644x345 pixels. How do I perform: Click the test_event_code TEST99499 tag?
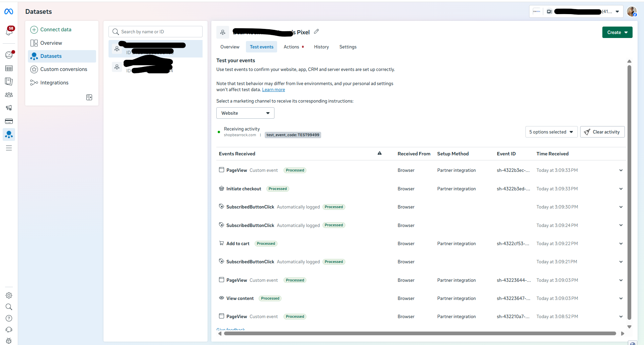tap(293, 135)
